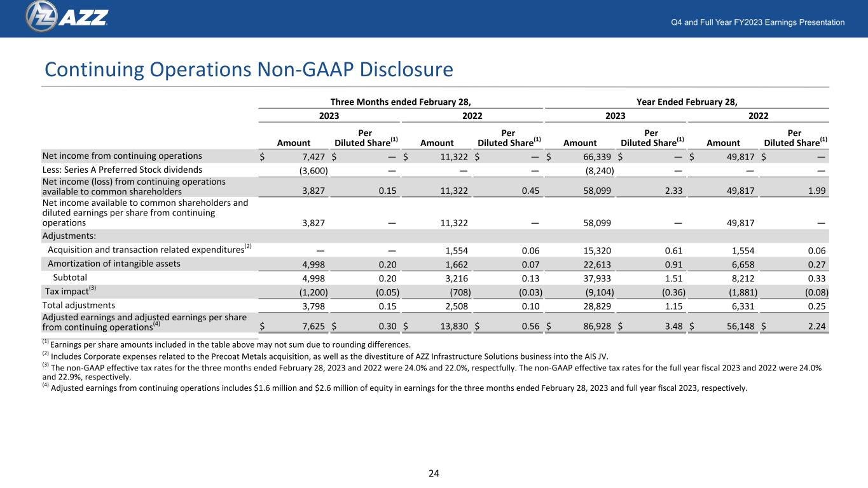
Task: Click the Series A Preferred Stock dividends label
Action: [122, 170]
